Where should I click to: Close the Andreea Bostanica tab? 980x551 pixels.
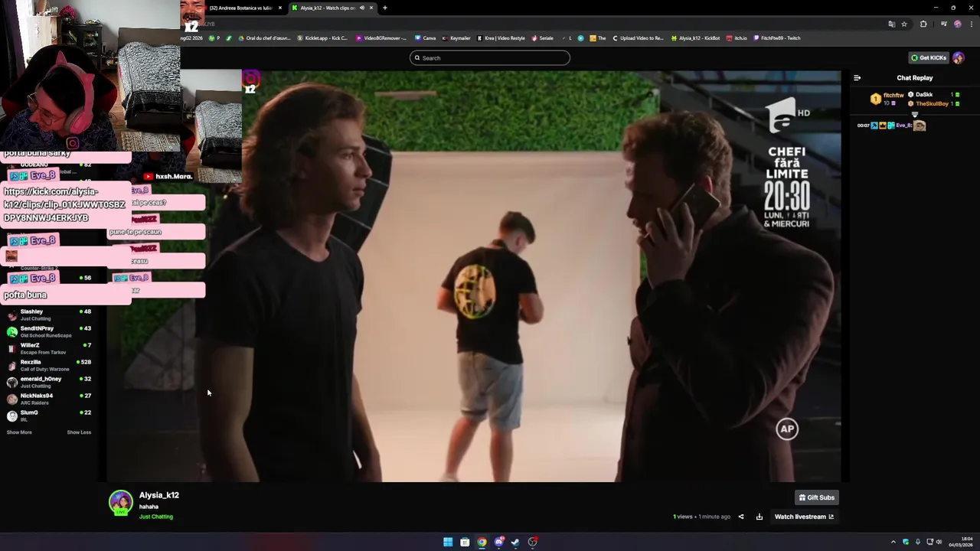tap(280, 8)
